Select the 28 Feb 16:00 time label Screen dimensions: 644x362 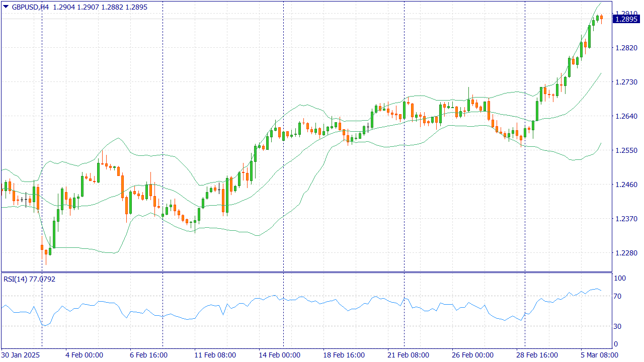tap(537, 355)
